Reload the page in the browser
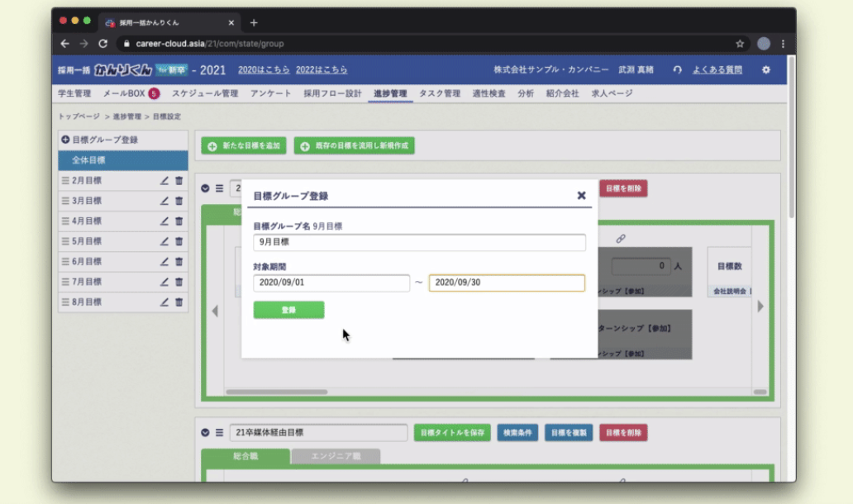Image resolution: width=853 pixels, height=504 pixels. pyautogui.click(x=102, y=44)
